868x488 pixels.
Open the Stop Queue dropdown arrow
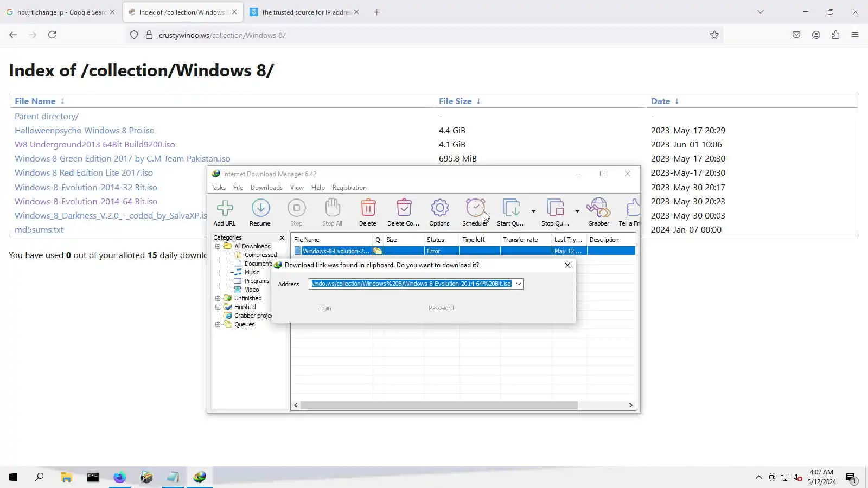(577, 211)
